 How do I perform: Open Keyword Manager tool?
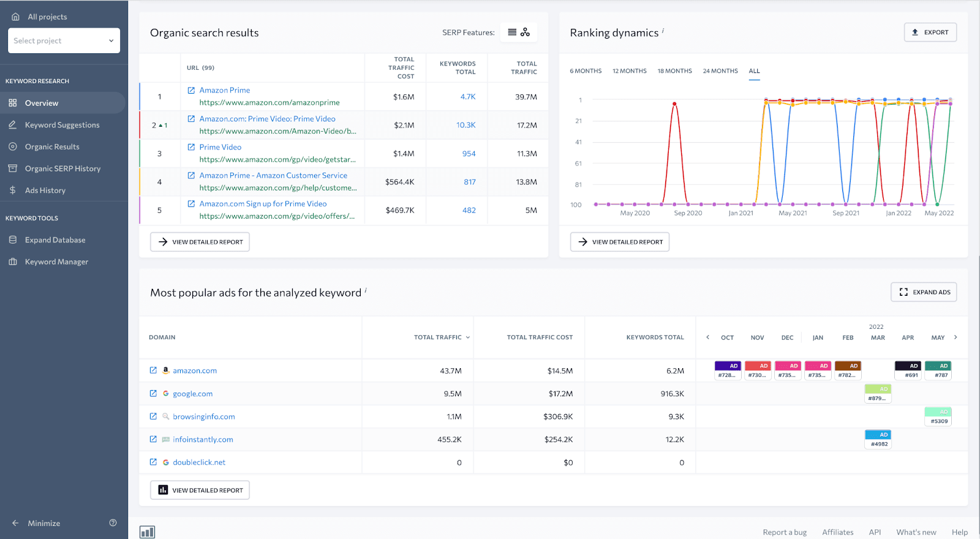coord(56,262)
